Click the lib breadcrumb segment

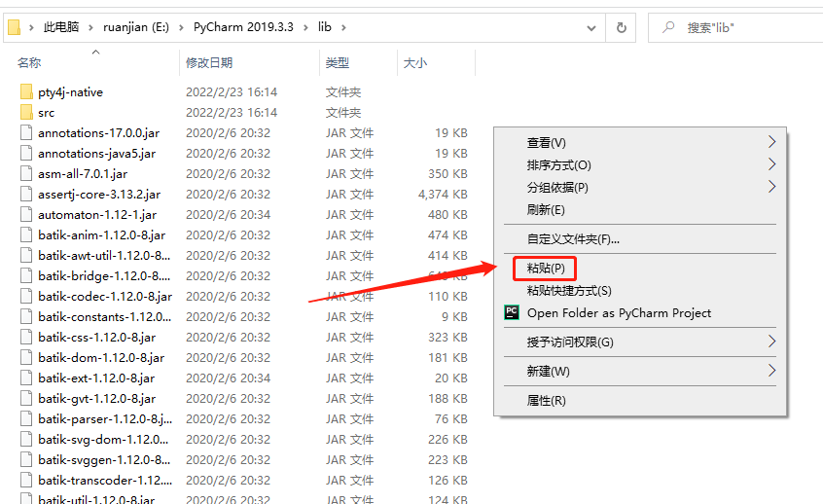(324, 27)
